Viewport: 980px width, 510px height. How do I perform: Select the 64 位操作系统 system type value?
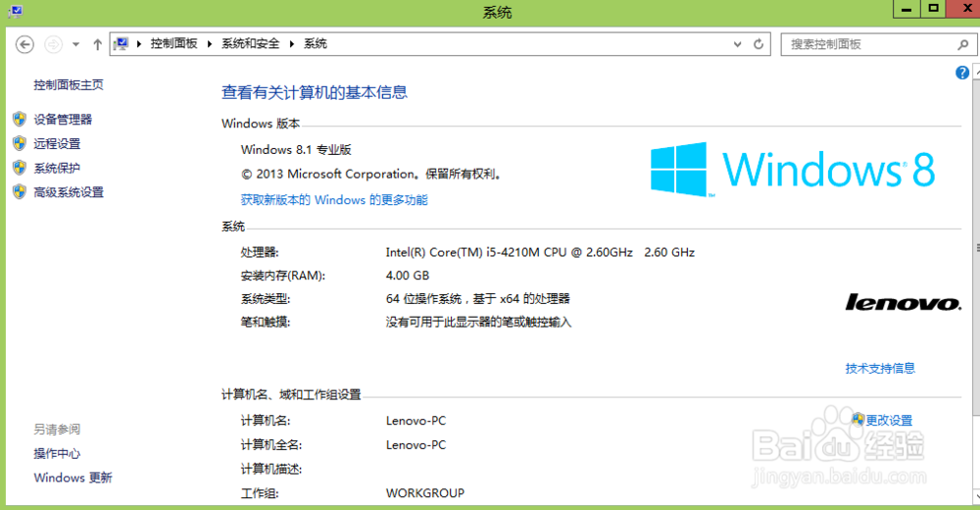[478, 299]
